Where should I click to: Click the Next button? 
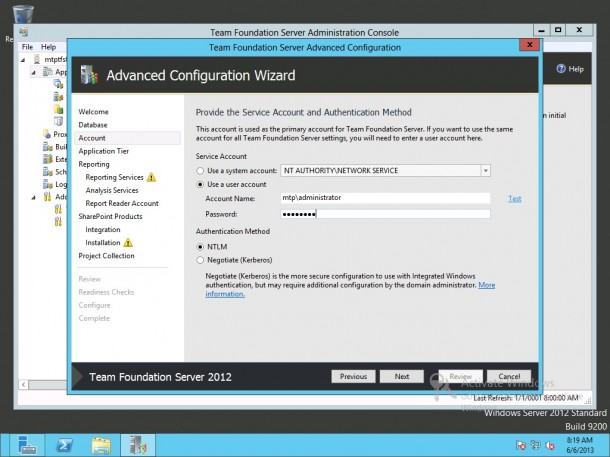pos(401,376)
